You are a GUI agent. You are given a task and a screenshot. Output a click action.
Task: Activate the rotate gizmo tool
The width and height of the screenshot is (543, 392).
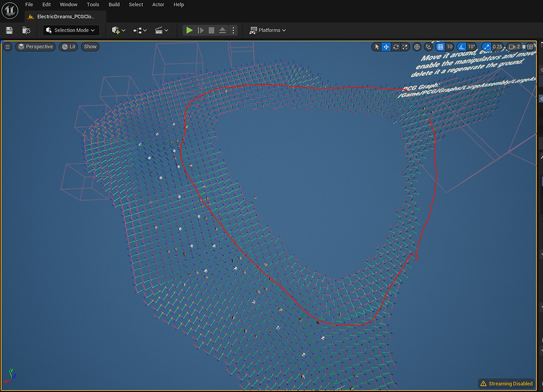pos(396,47)
